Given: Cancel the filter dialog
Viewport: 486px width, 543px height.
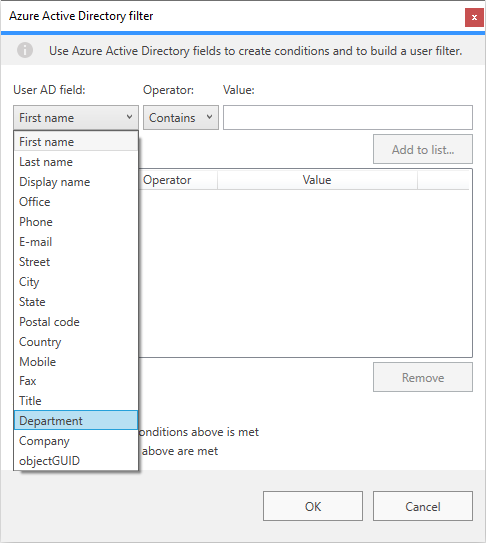Looking at the screenshot, I should pos(423,506).
